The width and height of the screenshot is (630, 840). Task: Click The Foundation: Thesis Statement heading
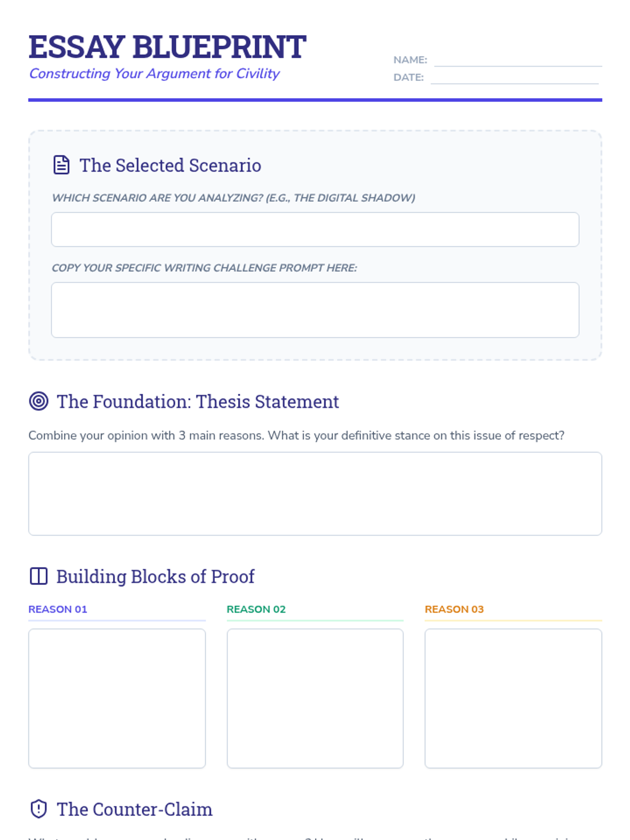[198, 402]
